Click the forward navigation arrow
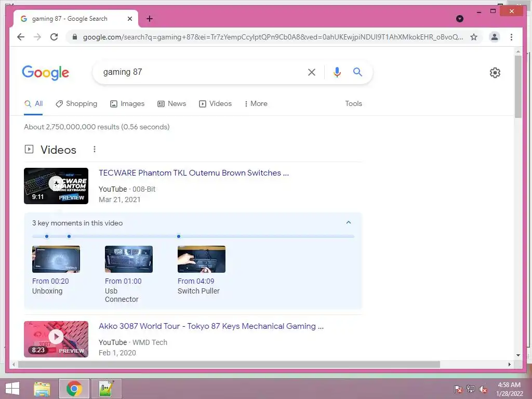The width and height of the screenshot is (532, 399). point(37,37)
